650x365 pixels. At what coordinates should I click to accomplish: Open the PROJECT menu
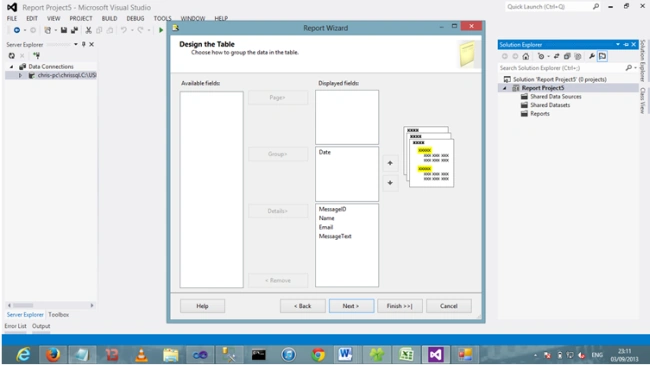(81, 19)
